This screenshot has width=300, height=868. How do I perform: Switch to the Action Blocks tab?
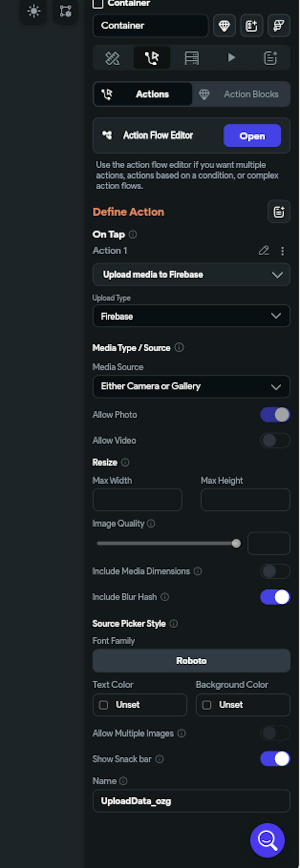(x=241, y=94)
